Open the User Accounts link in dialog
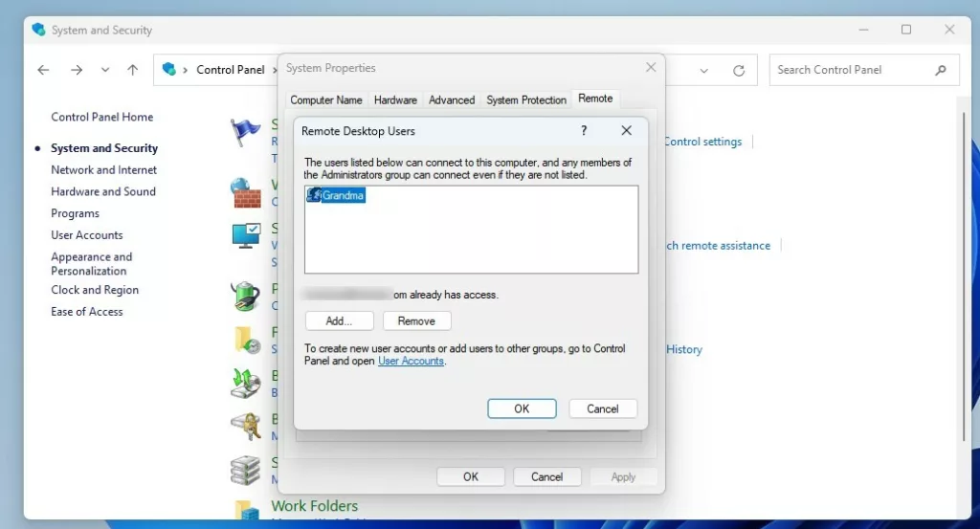 (411, 361)
